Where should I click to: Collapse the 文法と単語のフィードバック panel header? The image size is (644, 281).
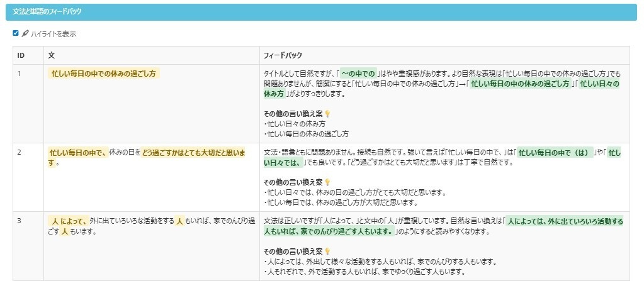(x=321, y=11)
